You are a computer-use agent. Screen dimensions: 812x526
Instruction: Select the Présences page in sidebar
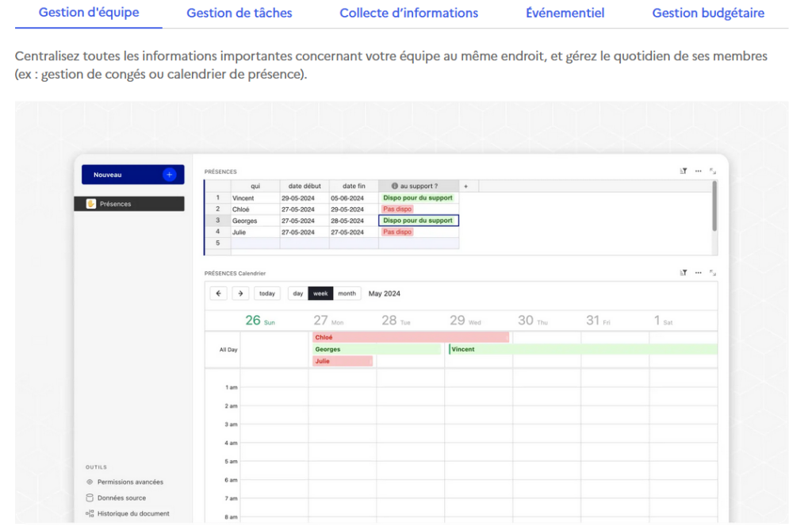point(133,204)
